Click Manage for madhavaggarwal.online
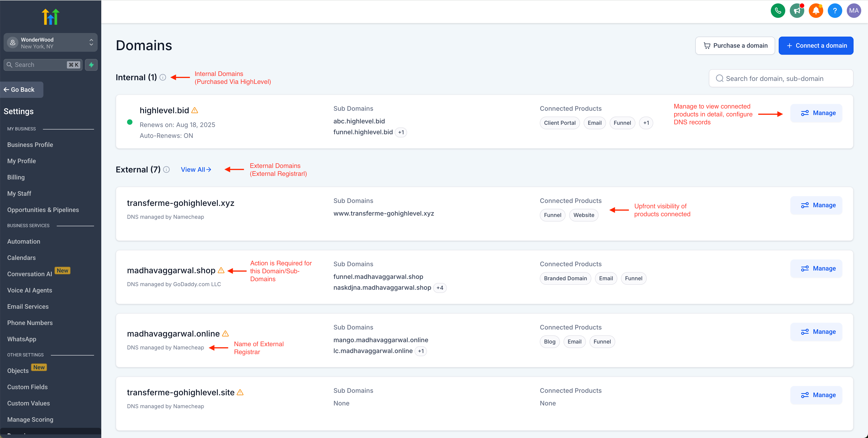Screen dimensions: 868x438 tap(816, 332)
